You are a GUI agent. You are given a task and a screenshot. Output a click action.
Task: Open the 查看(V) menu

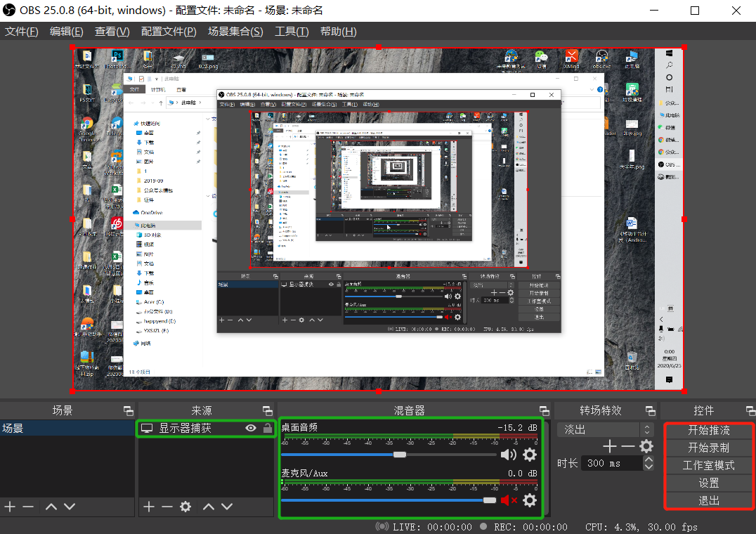click(112, 32)
